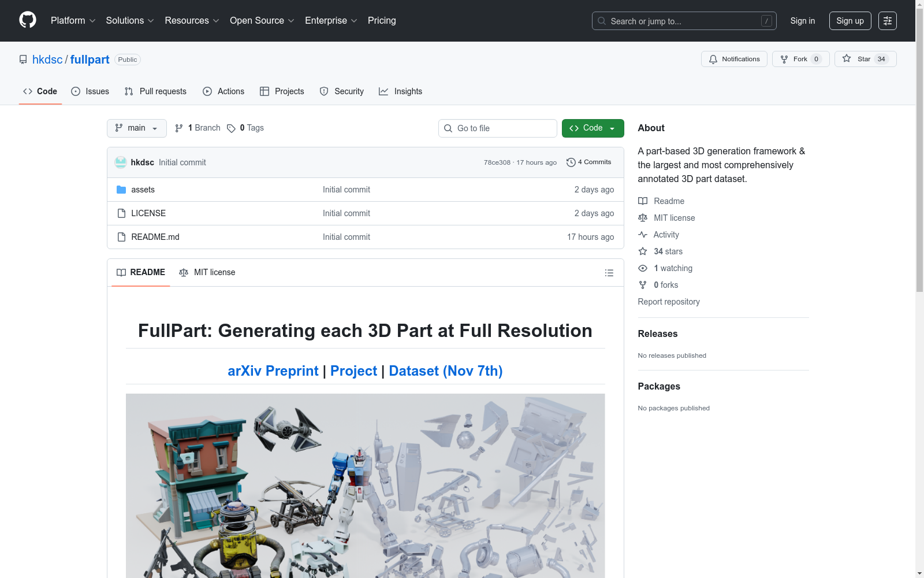The width and height of the screenshot is (924, 578).
Task: Open the Actions tab
Action: tap(223, 91)
